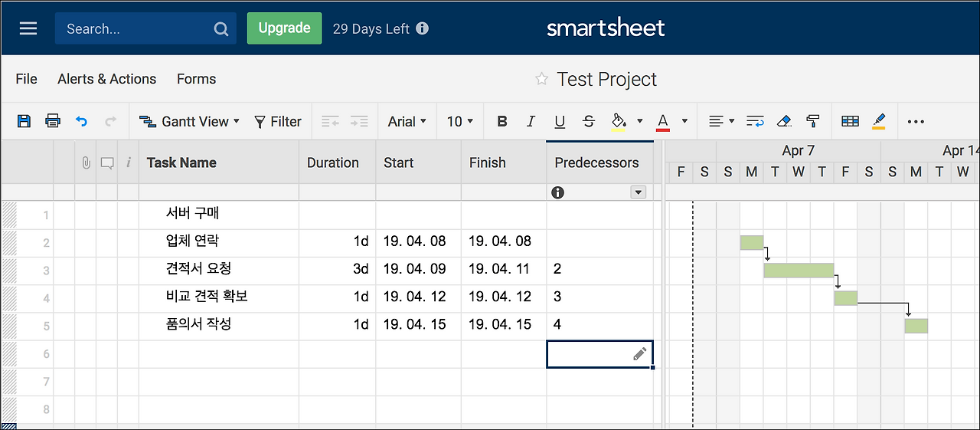Image resolution: width=980 pixels, height=430 pixels.
Task: Open the hamburger navigation menu
Action: 28,28
